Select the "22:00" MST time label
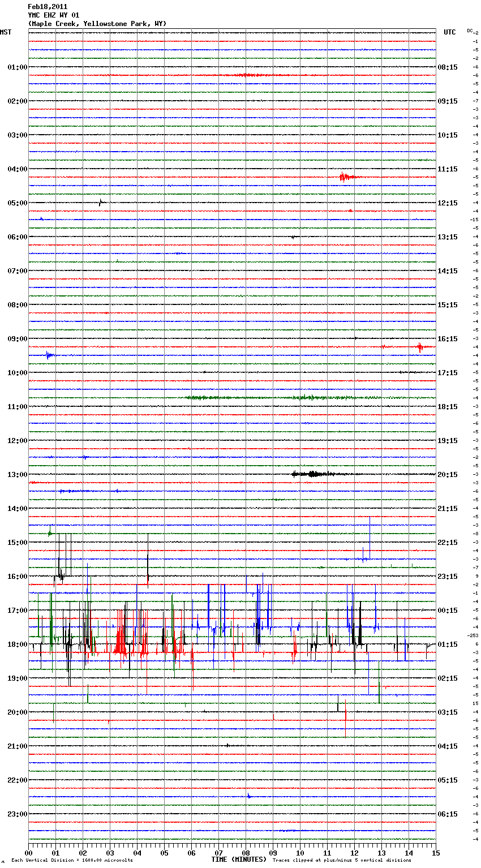 click(x=18, y=780)
